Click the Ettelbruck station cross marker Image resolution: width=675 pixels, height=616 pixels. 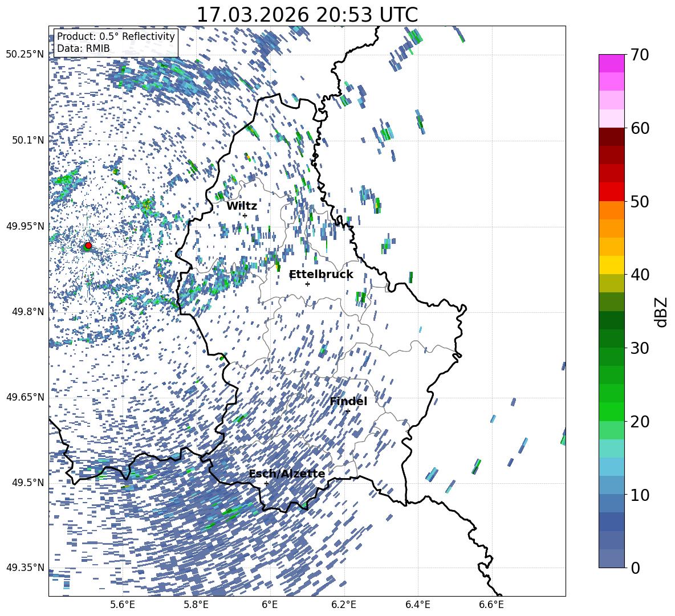click(307, 284)
